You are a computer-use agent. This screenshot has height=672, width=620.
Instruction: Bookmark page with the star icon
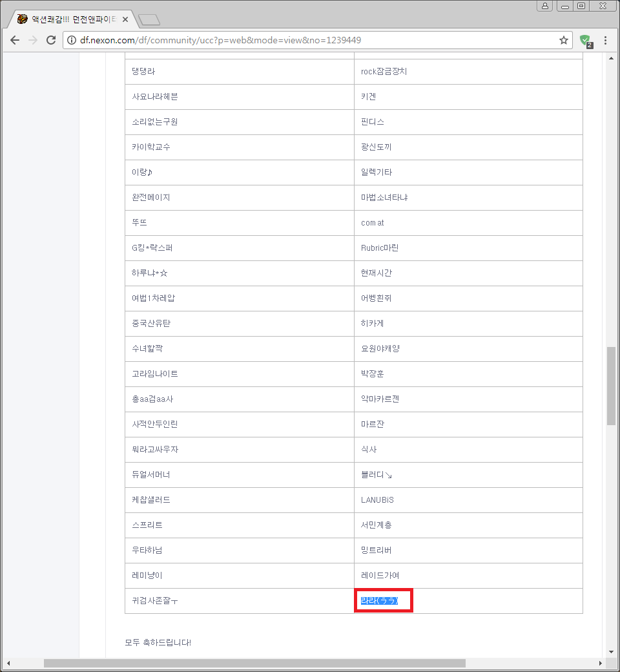pos(564,40)
